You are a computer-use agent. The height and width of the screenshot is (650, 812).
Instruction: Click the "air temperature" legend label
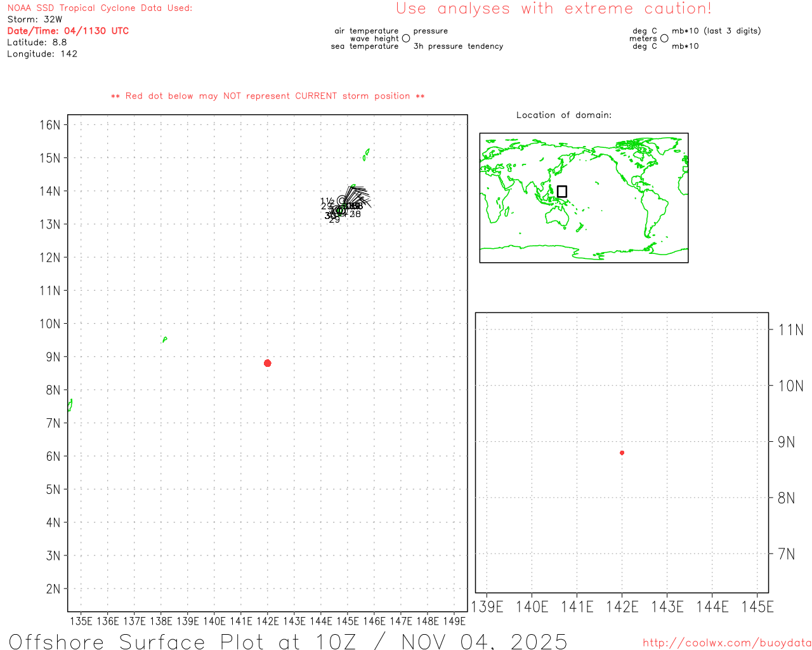(367, 31)
